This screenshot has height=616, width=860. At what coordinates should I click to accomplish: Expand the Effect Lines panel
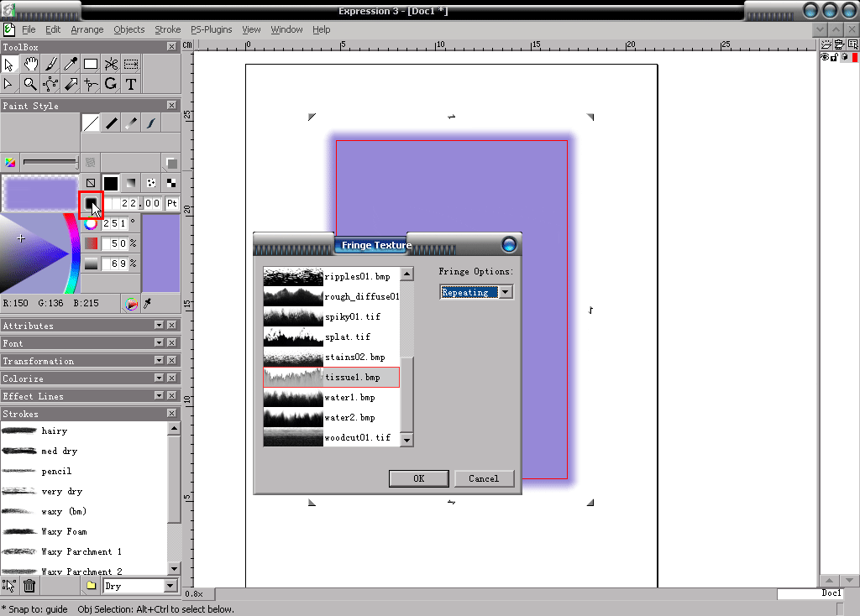click(159, 395)
